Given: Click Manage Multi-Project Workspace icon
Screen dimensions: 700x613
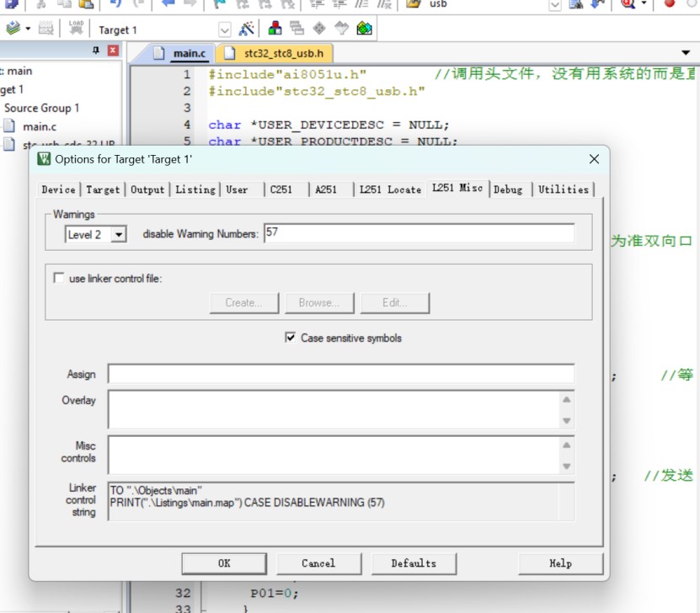Looking at the screenshot, I should pos(297,29).
